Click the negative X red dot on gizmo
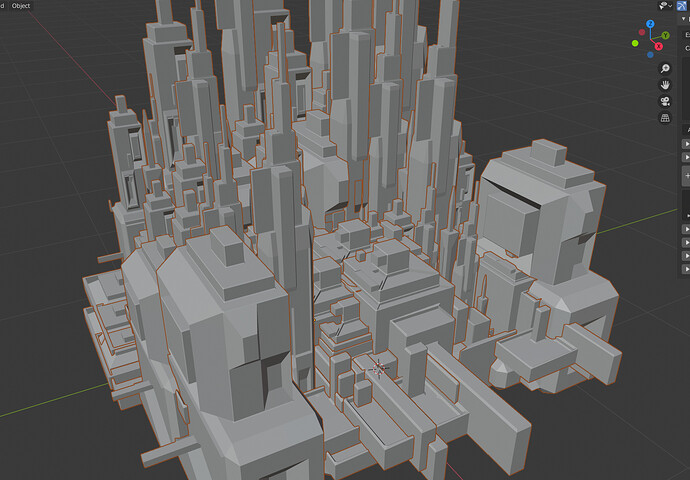 point(642,32)
